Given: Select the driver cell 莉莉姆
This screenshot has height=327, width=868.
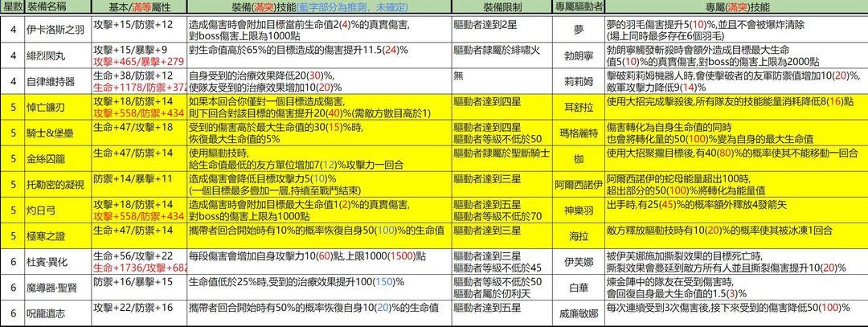Looking at the screenshot, I should pos(579,82).
